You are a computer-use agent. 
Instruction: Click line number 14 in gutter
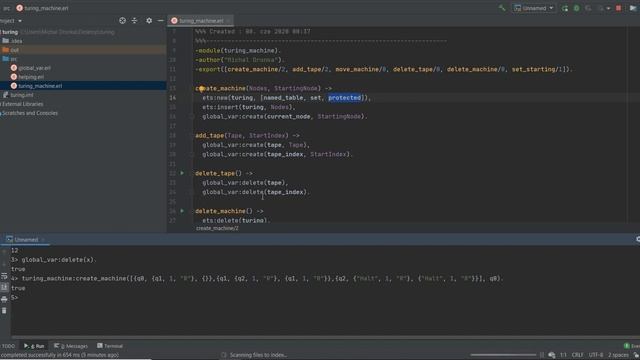pyautogui.click(x=173, y=98)
